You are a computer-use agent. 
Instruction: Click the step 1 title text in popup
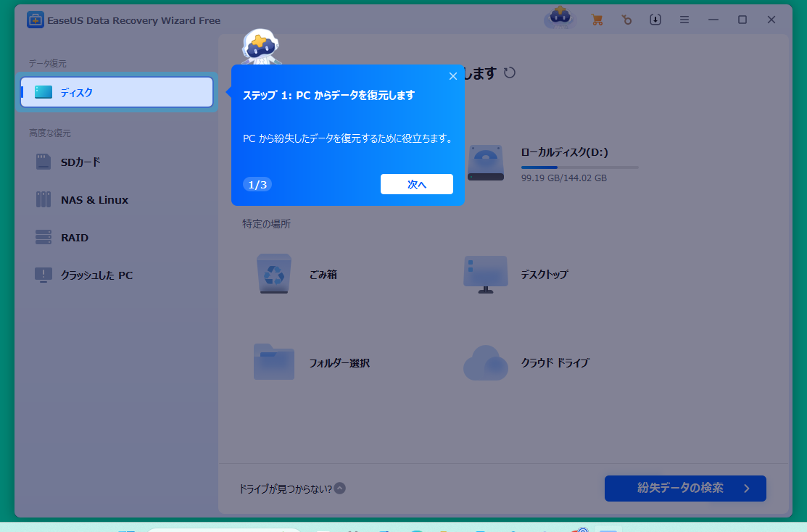click(x=328, y=95)
